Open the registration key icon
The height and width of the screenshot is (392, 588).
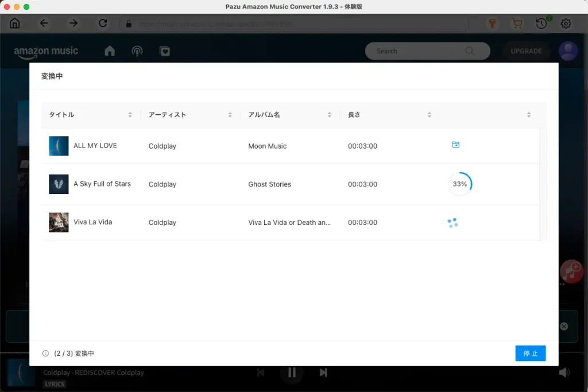[492, 24]
